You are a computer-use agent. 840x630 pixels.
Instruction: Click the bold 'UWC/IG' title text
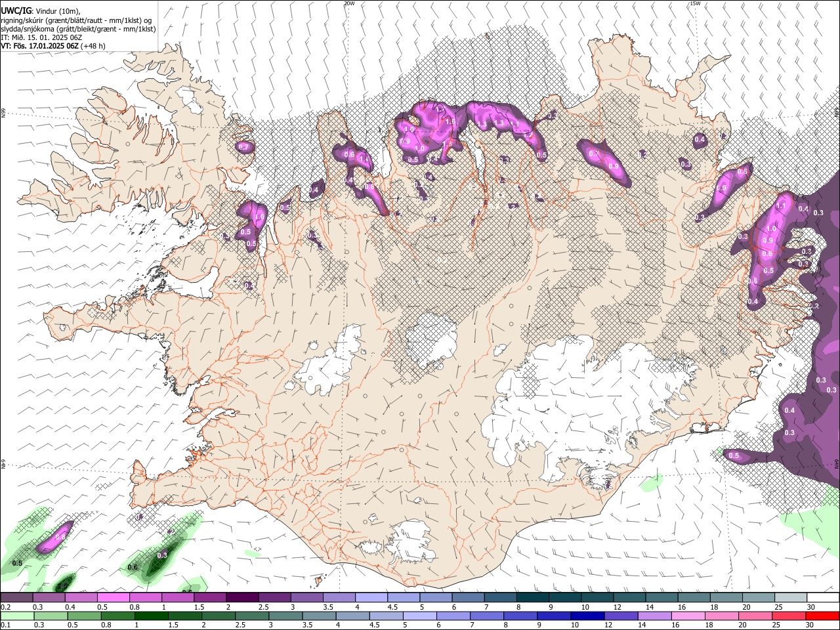[x=16, y=11]
